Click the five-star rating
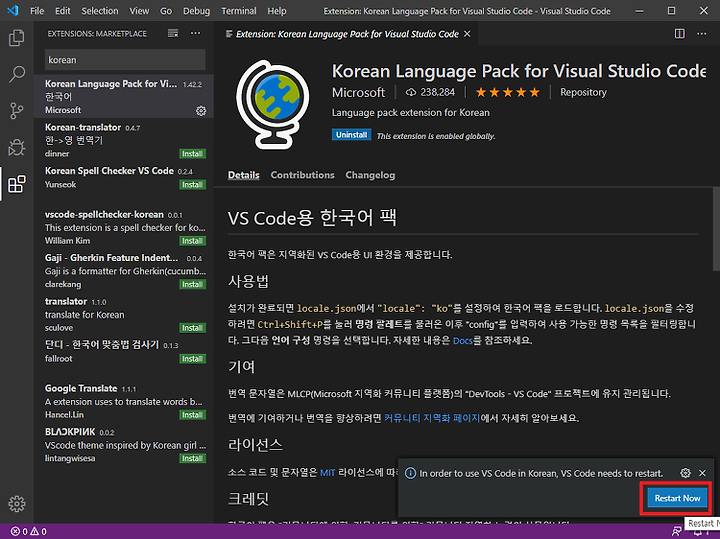 pos(507,93)
